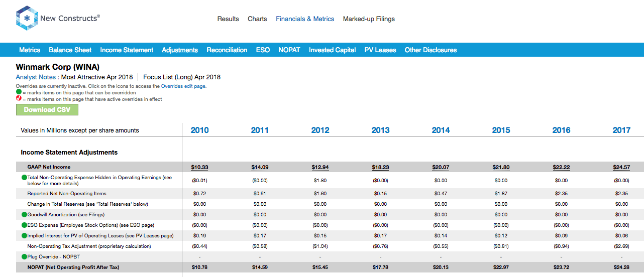Open the Analyst Notes link
644x277 pixels.
[x=36, y=77]
